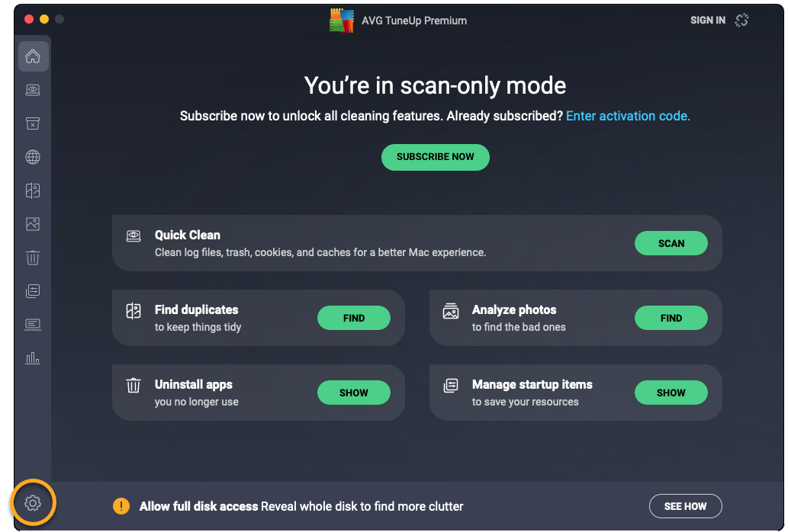Click SHOW for Uninstall apps
The width and height of the screenshot is (788, 532).
coord(354,393)
